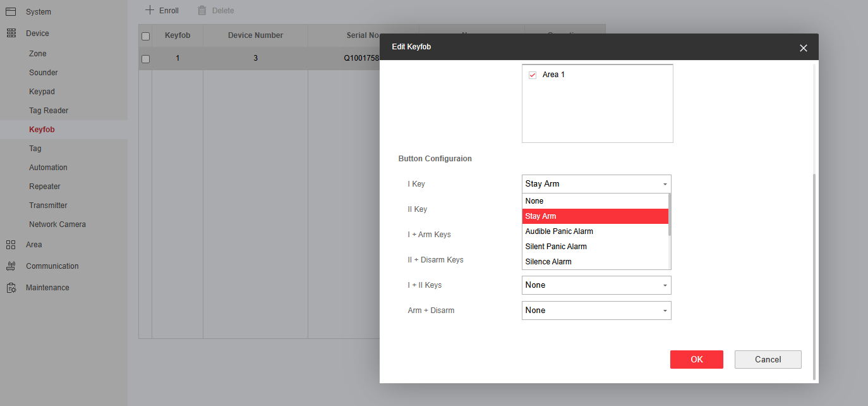Click the Communication antenna icon

coord(11,266)
